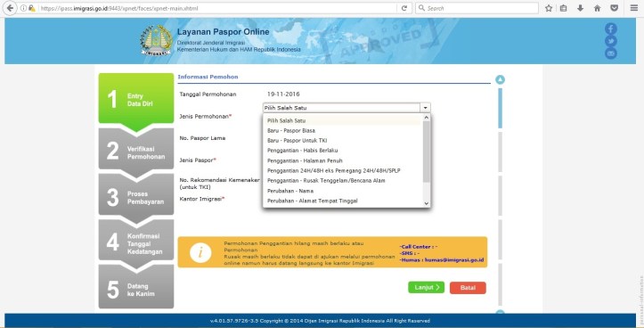Image resolution: width=644 pixels, height=328 pixels.
Task: Click the date 19-11-2016
Action: [x=283, y=94]
